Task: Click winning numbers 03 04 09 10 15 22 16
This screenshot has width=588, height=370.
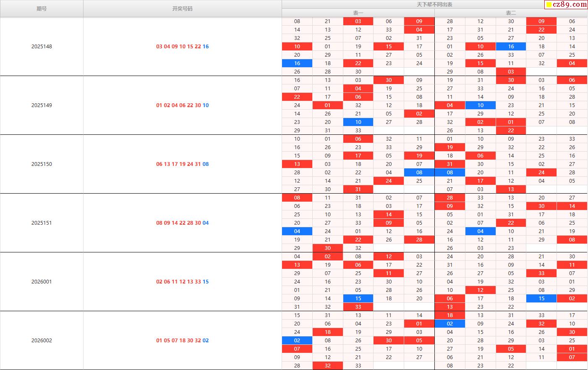Action: click(182, 47)
